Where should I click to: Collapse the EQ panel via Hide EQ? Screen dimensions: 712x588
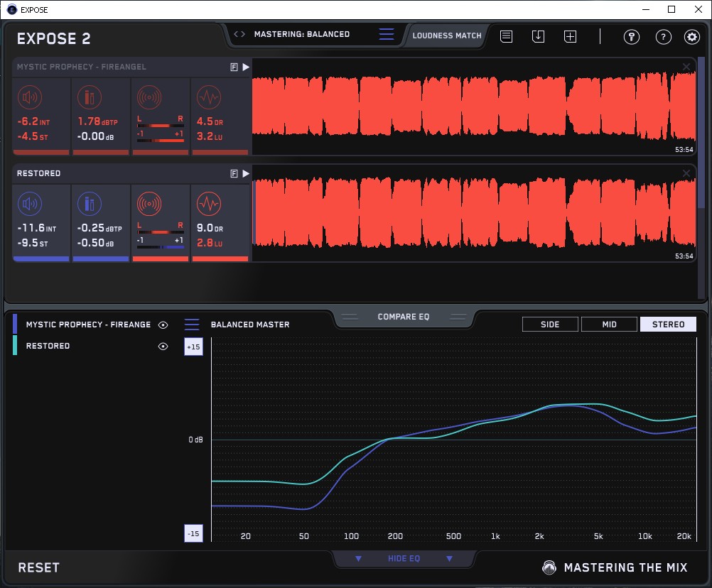pyautogui.click(x=404, y=559)
